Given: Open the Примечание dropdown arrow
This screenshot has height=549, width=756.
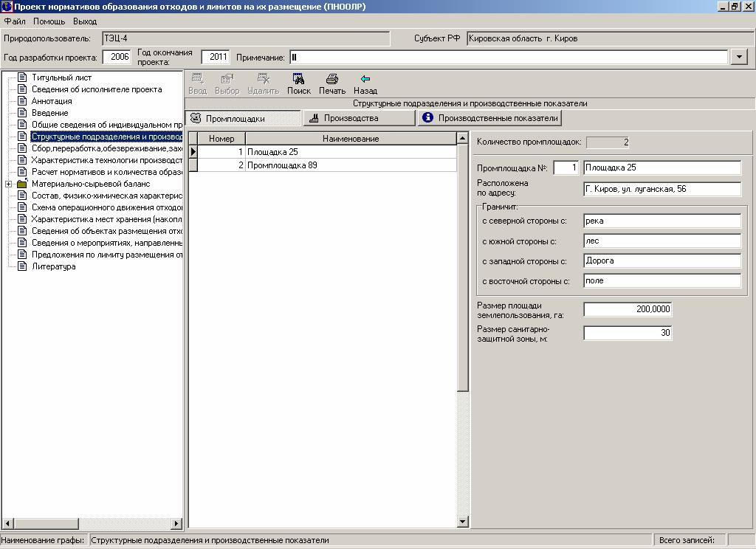Looking at the screenshot, I should click(740, 58).
